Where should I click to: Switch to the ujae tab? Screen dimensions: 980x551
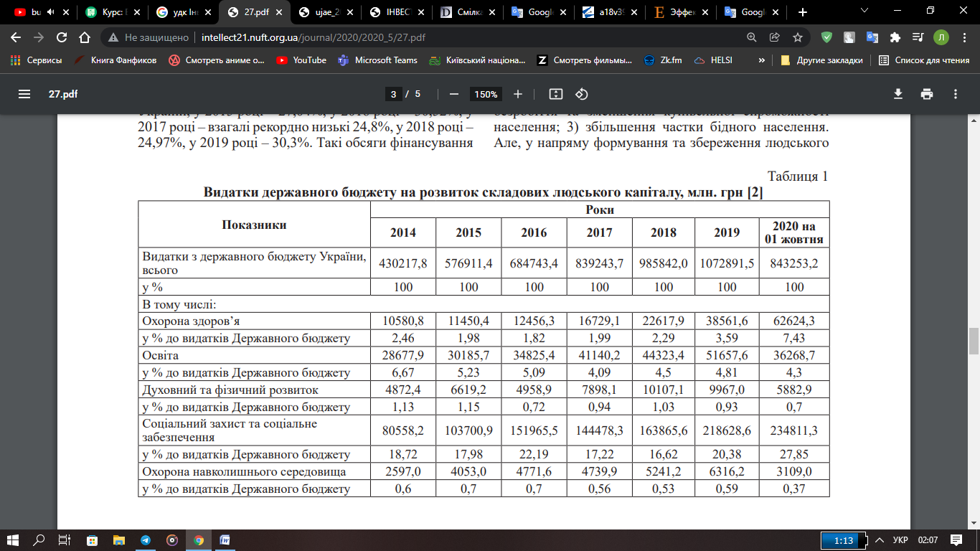[x=324, y=12]
